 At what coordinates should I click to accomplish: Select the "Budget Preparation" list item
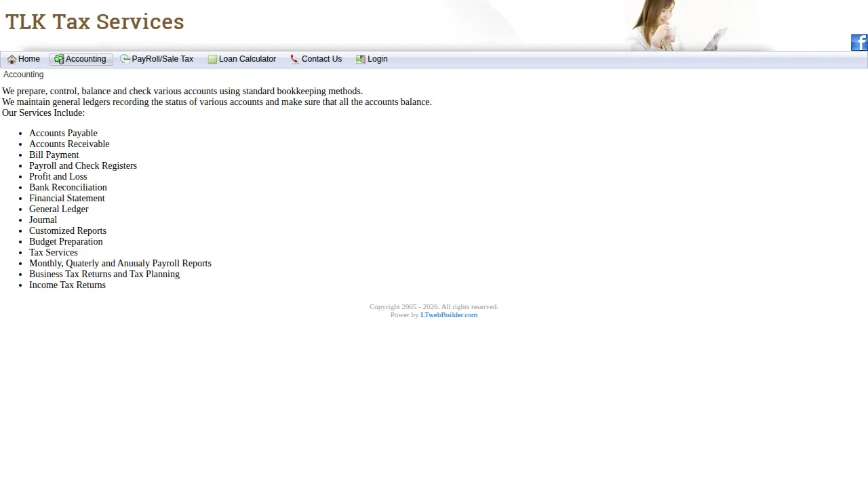coord(66,241)
